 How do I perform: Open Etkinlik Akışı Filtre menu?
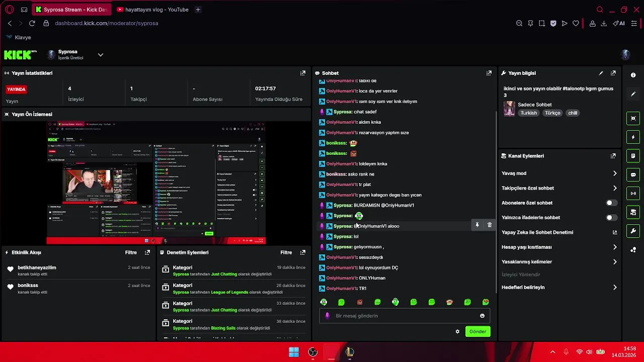pyautogui.click(x=131, y=252)
